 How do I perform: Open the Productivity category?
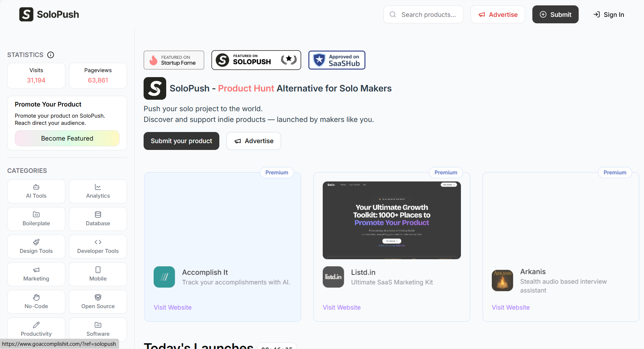[x=36, y=329]
